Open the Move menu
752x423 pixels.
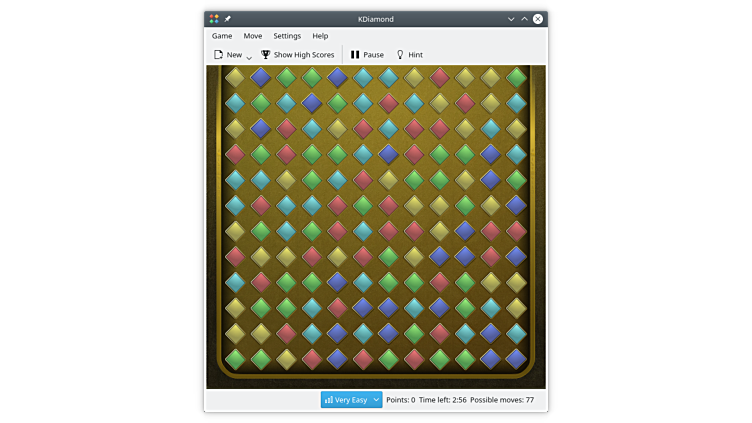(x=253, y=36)
